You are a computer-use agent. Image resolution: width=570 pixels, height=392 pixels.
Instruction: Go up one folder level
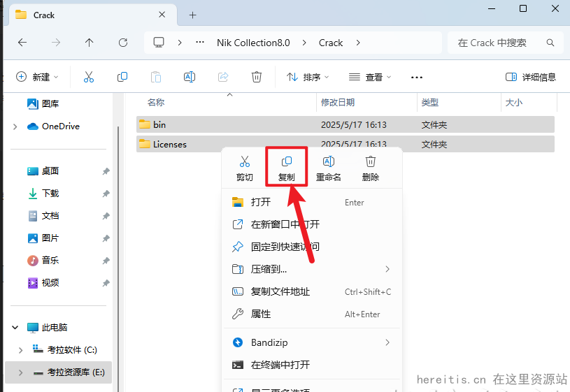click(89, 43)
